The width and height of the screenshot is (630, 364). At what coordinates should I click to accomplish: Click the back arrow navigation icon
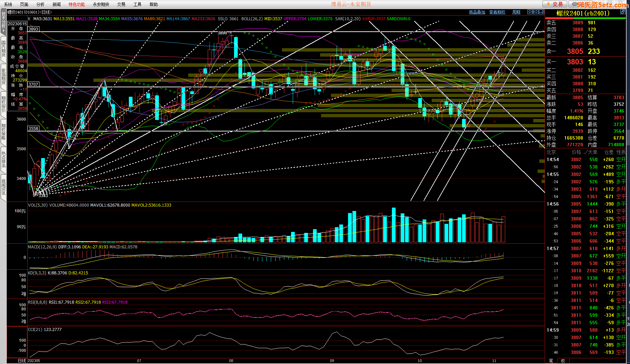pos(530,12)
